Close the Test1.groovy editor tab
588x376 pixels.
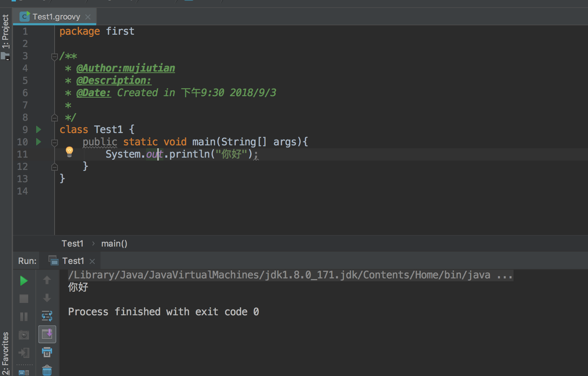point(88,17)
